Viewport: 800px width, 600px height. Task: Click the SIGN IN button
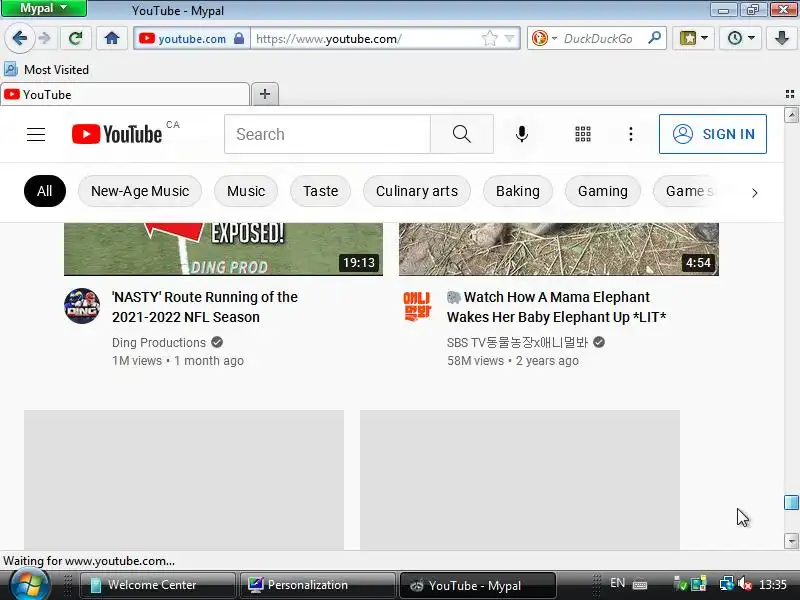point(713,134)
